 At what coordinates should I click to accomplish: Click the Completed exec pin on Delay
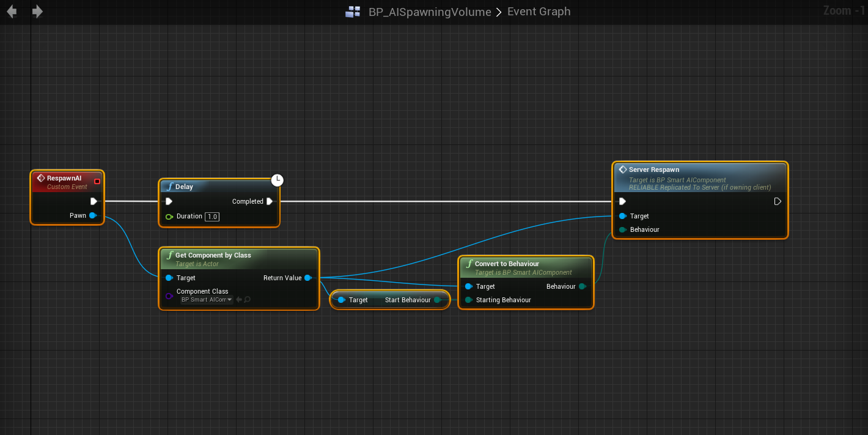[x=270, y=201]
